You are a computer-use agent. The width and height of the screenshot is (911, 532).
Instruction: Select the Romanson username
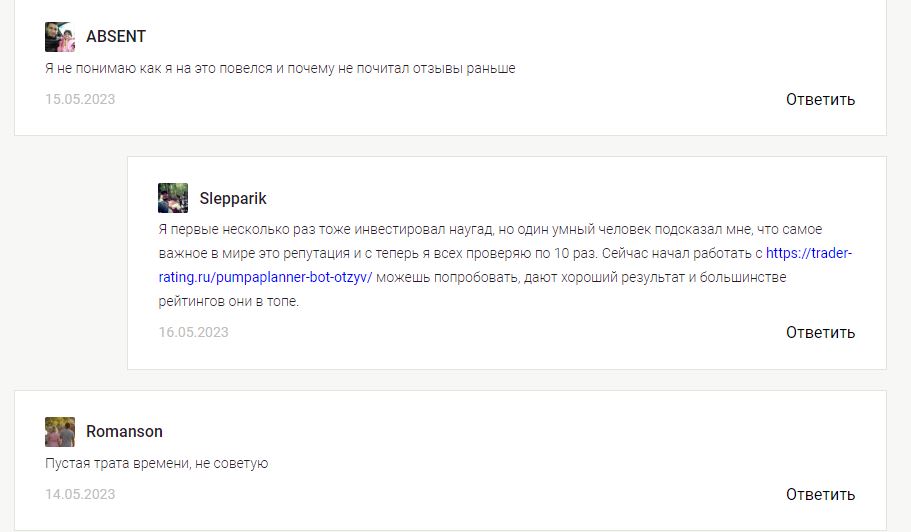124,431
